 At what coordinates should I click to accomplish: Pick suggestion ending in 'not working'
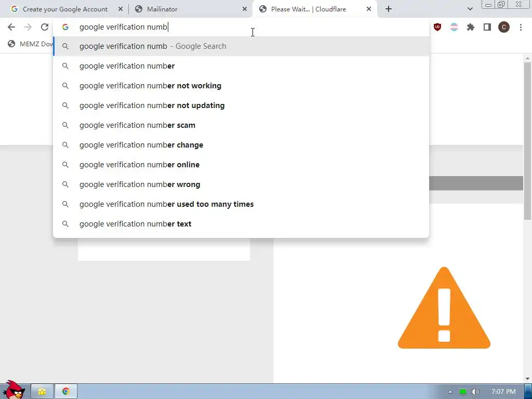241,86
